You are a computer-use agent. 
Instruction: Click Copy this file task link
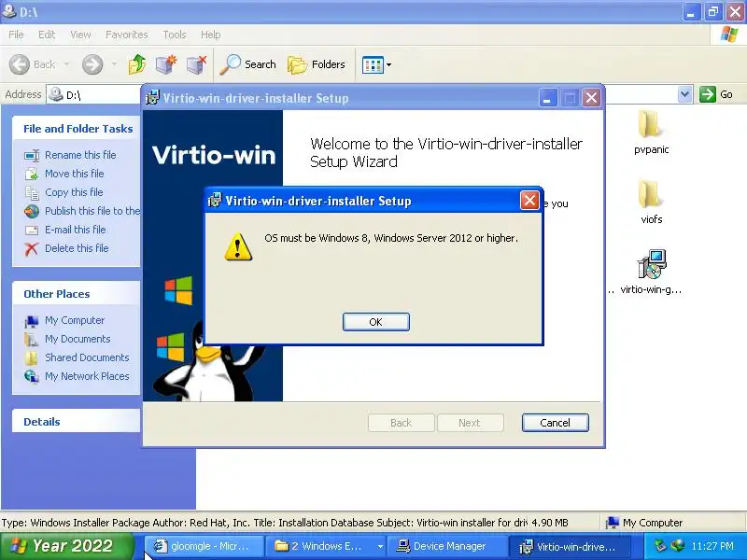pos(74,192)
